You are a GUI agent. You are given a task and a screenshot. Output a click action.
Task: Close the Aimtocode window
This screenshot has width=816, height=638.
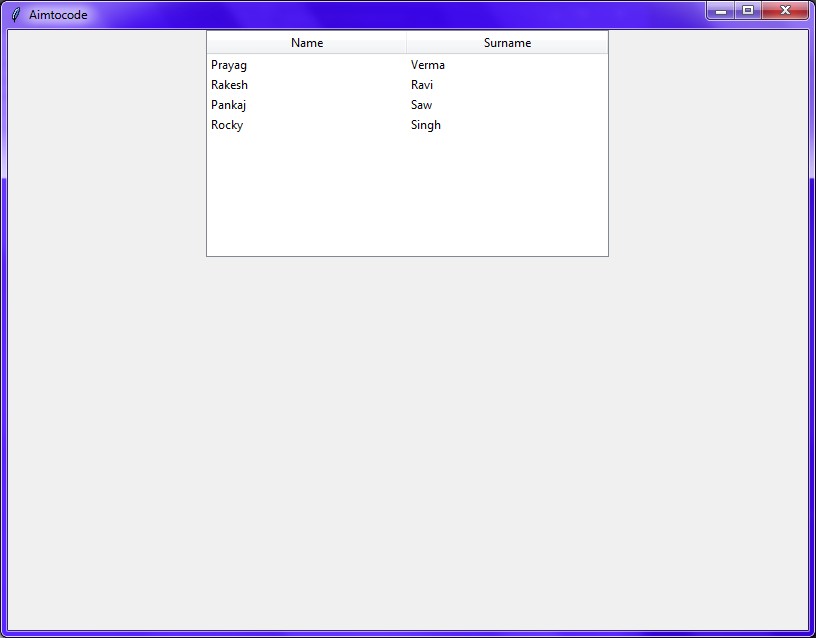[785, 10]
